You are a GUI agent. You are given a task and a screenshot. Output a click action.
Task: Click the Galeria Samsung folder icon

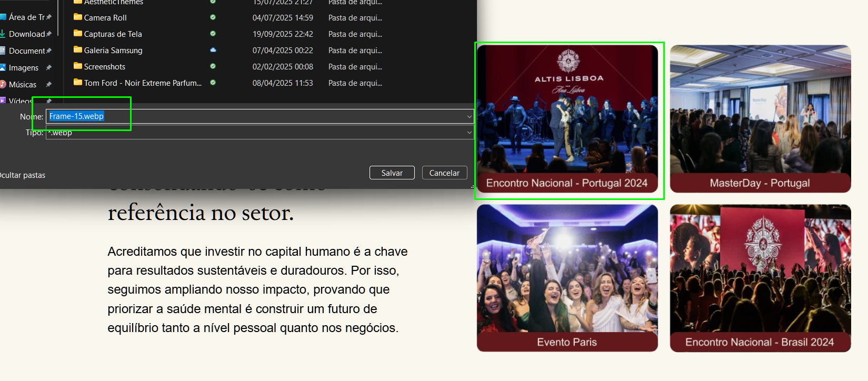coord(78,49)
